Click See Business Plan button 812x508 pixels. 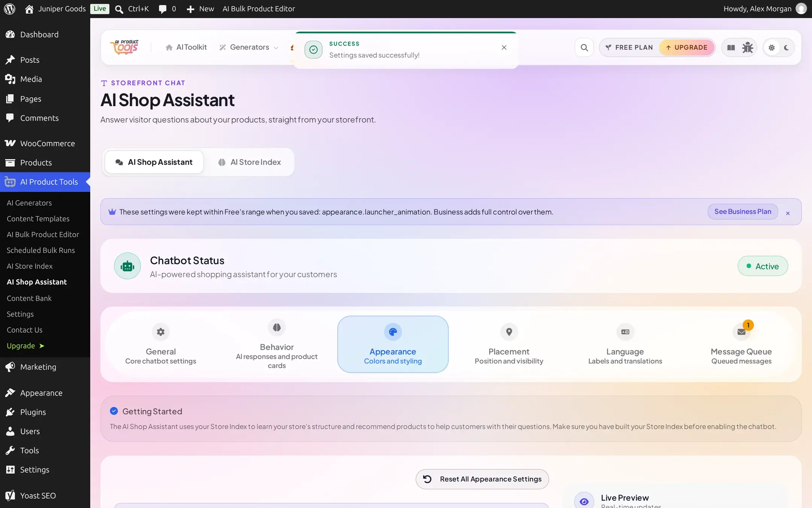point(742,211)
